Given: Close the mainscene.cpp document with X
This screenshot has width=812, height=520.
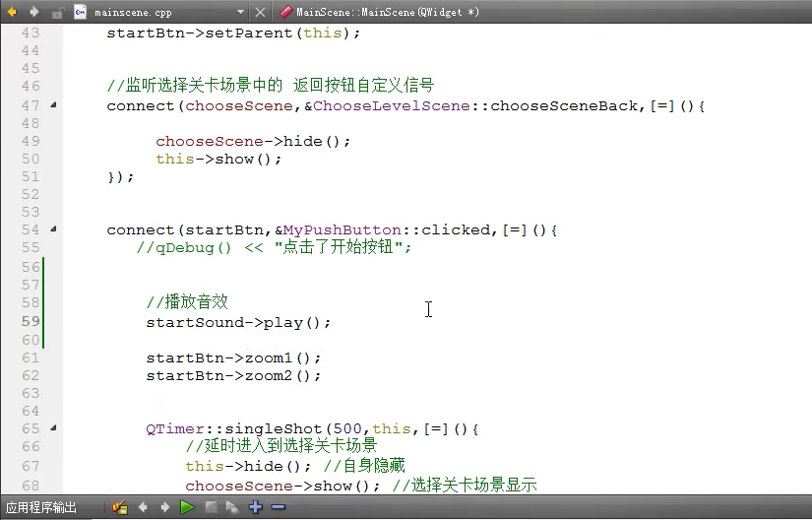Looking at the screenshot, I should pos(261,12).
